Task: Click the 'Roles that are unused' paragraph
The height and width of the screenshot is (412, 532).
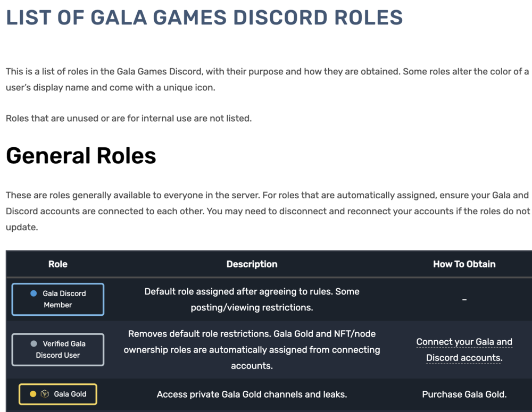Action: pyautogui.click(x=129, y=119)
